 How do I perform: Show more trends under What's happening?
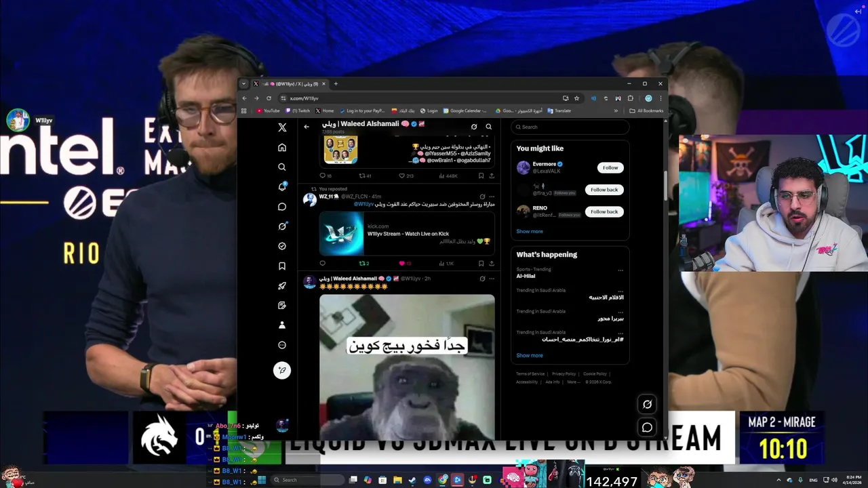click(x=530, y=355)
